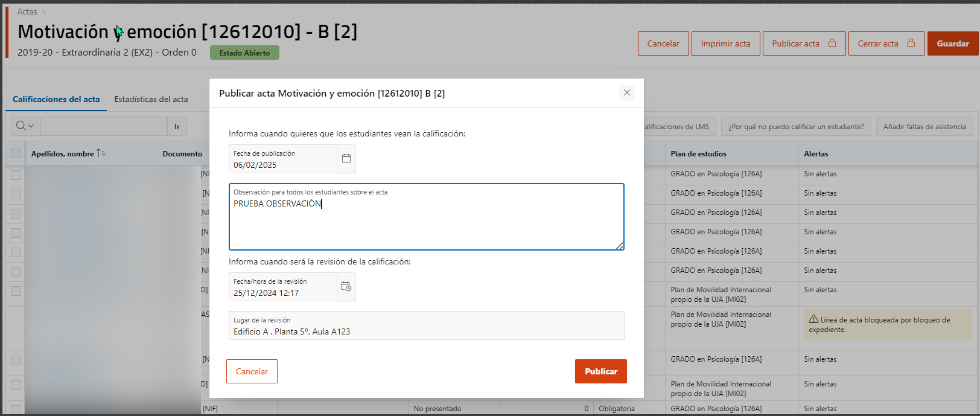Viewport: 980px width, 416px height.
Task: Click Cancelar in the dialog
Action: click(252, 371)
